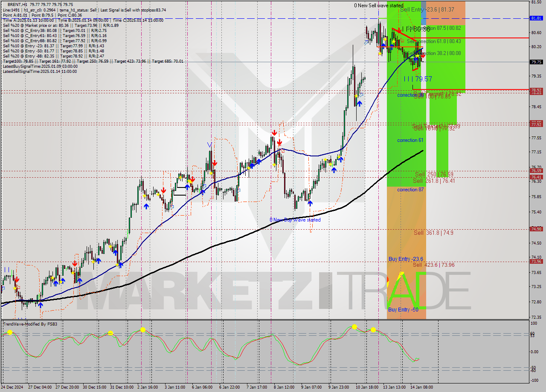Image resolution: width=546 pixels, height=392 pixels.
Task: Click the red 77.92 price level tag
Action: point(536,124)
